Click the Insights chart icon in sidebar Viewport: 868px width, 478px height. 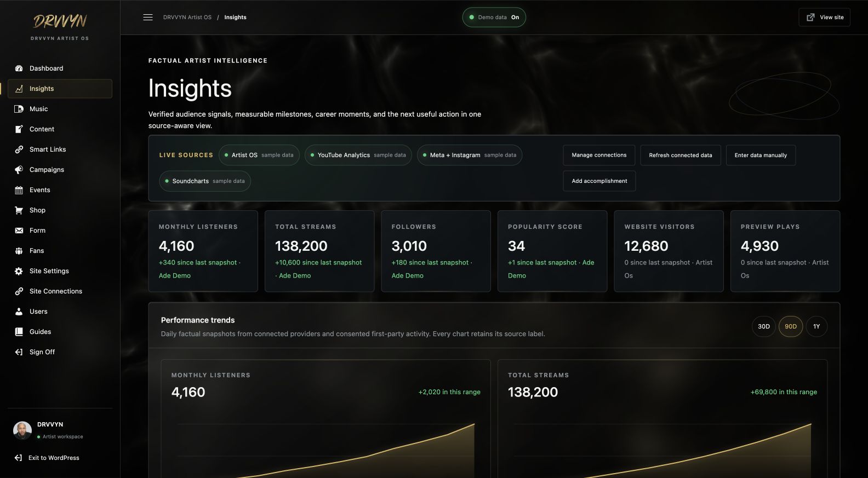pyautogui.click(x=19, y=89)
